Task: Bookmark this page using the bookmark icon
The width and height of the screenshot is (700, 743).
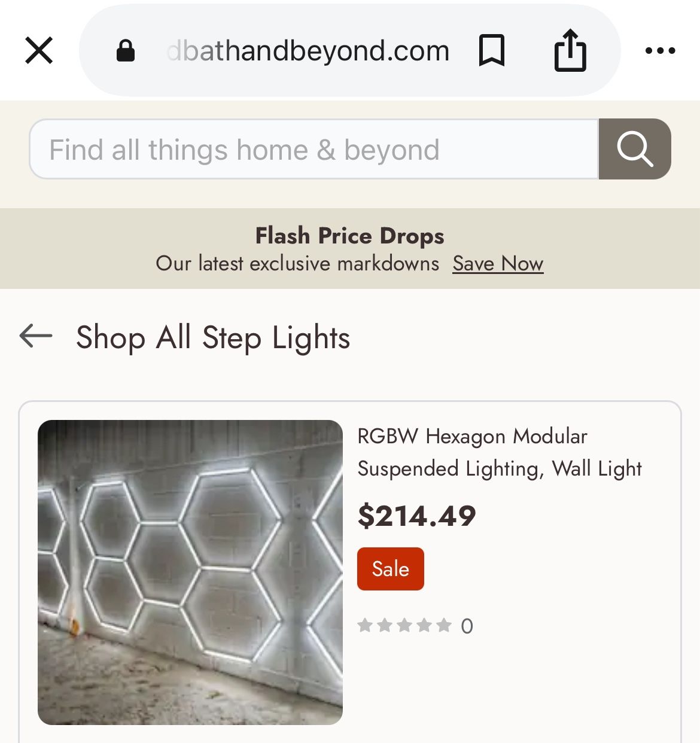Action: (492, 50)
